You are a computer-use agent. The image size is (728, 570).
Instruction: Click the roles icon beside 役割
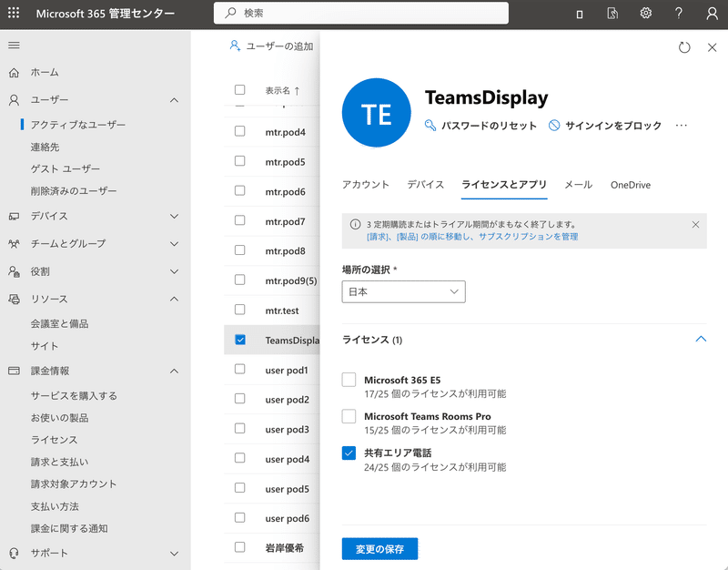(14, 271)
